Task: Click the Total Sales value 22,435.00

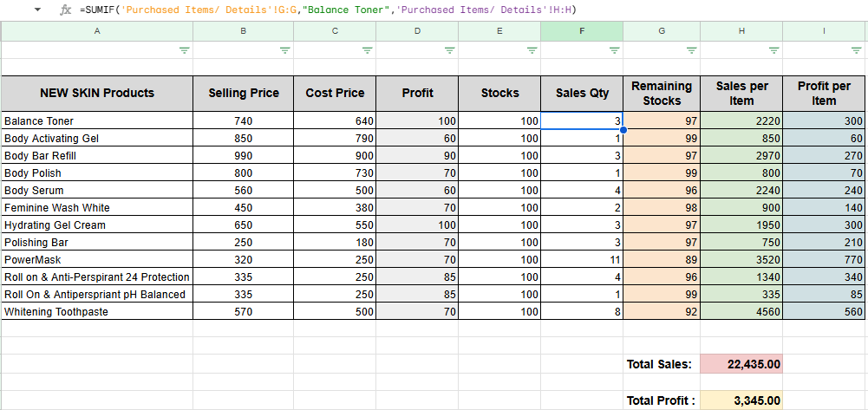Action: (x=741, y=364)
